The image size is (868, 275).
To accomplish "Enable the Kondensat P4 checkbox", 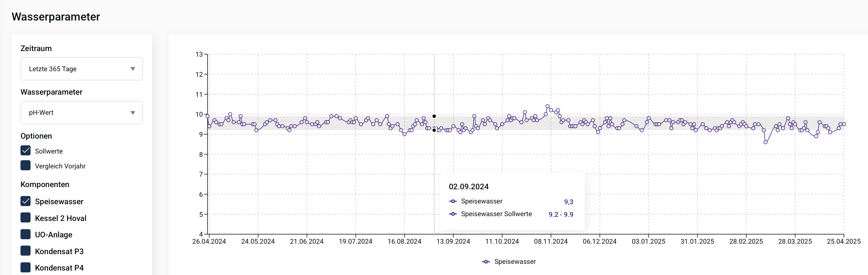I will [26, 267].
